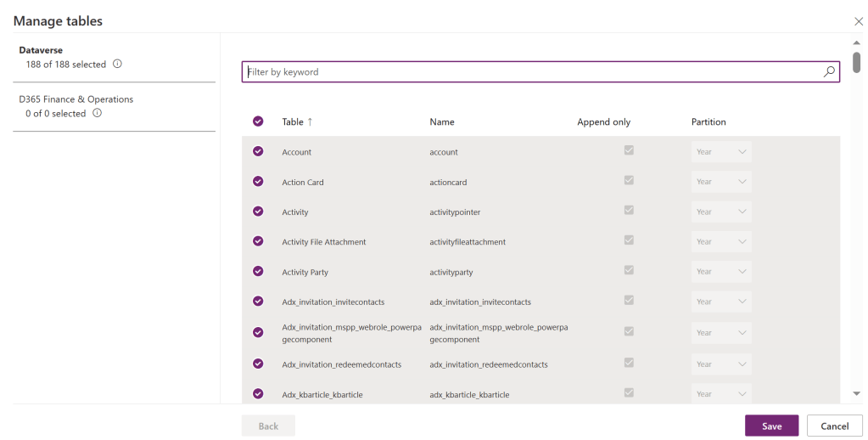The height and width of the screenshot is (440, 868).
Task: Click scrollbar up arrow at top right
Action: click(x=856, y=42)
